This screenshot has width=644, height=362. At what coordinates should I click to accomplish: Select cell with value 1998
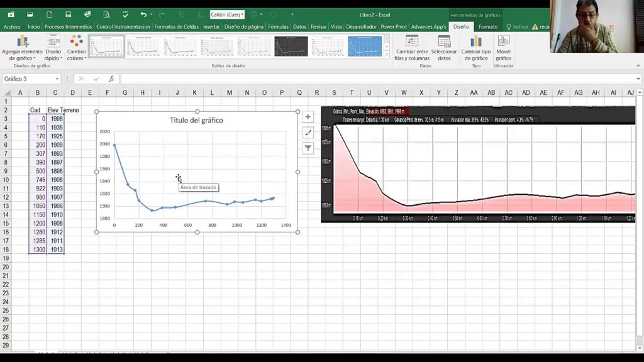55,119
